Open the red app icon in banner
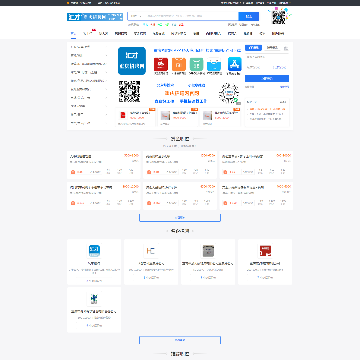360x360 pixels. click(161, 64)
